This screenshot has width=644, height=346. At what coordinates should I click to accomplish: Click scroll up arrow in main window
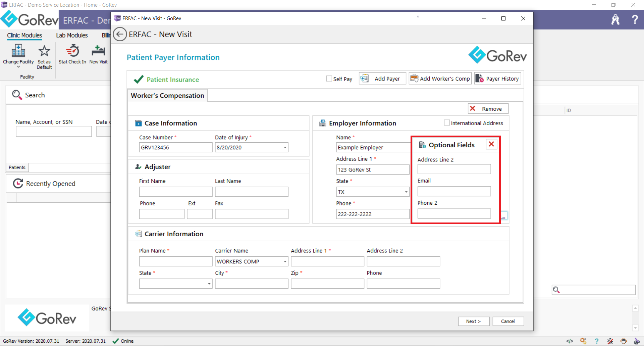(635, 308)
